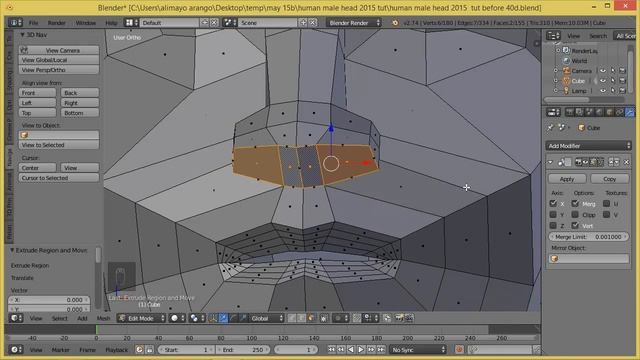
Task: Click the timeline play button
Action: tap(361, 349)
